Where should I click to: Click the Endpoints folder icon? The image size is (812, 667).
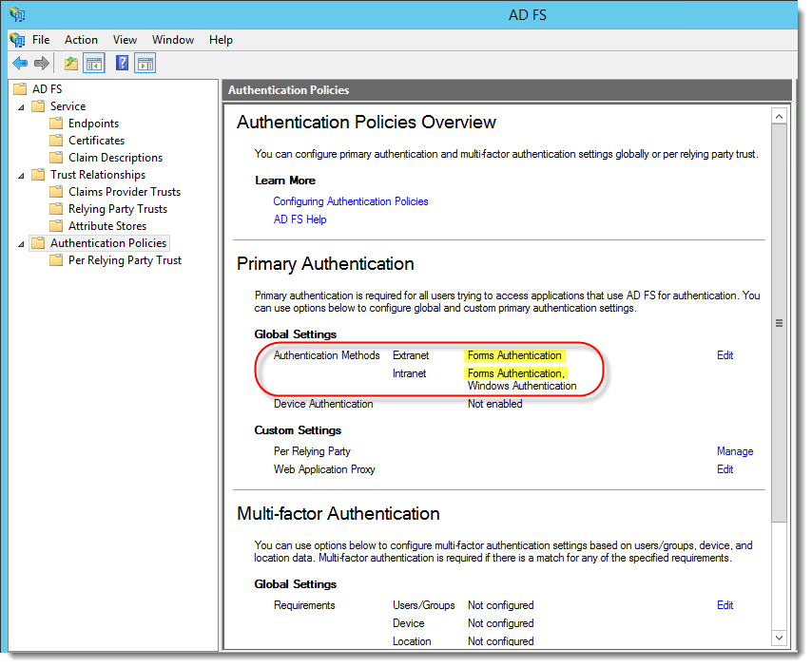pos(57,124)
